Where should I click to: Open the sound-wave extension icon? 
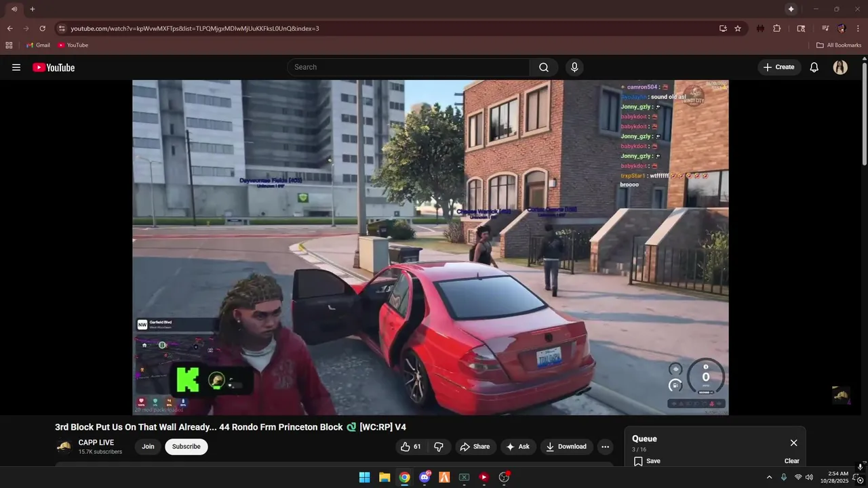[x=760, y=28]
